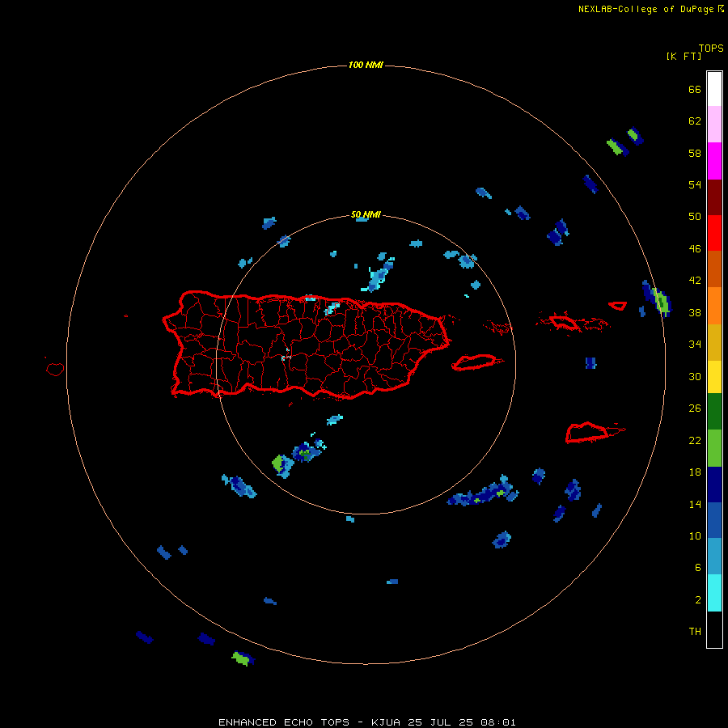Image resolution: width=728 pixels, height=728 pixels.
Task: Click the Vieques island outline east of Puerto Rico
Action: pos(476,362)
